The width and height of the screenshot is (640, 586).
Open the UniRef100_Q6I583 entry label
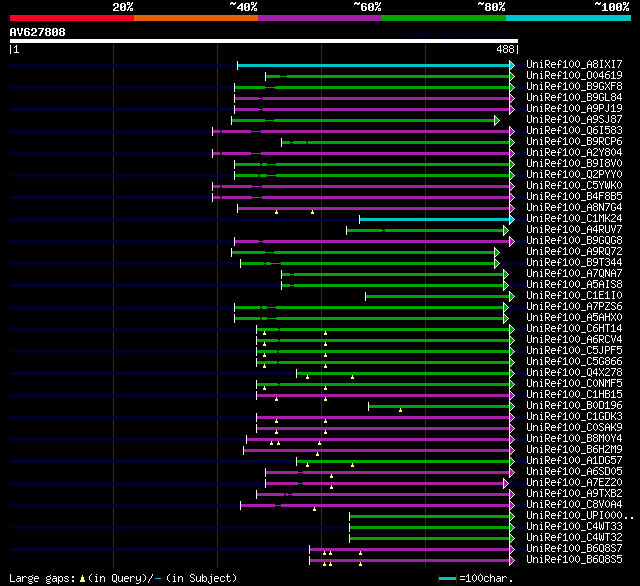[x=574, y=131]
